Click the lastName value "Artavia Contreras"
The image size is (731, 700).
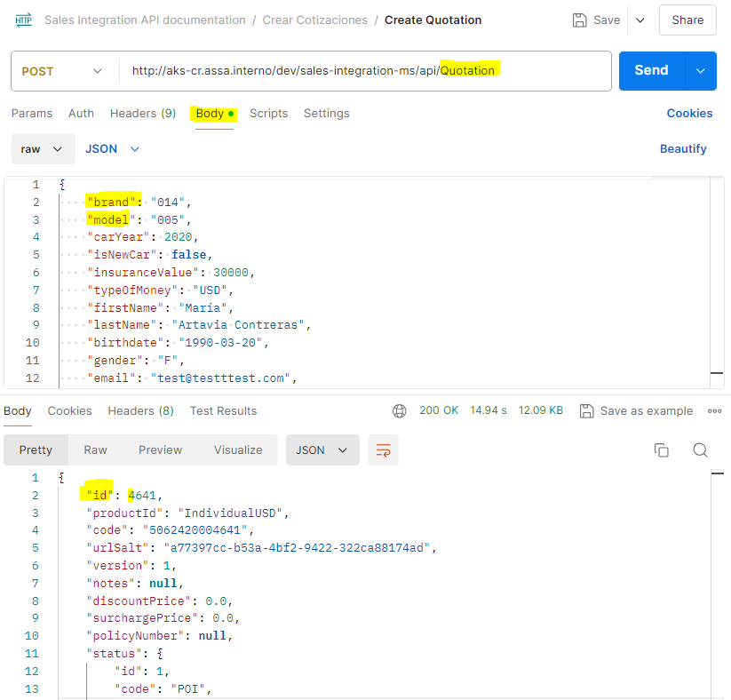click(x=238, y=324)
